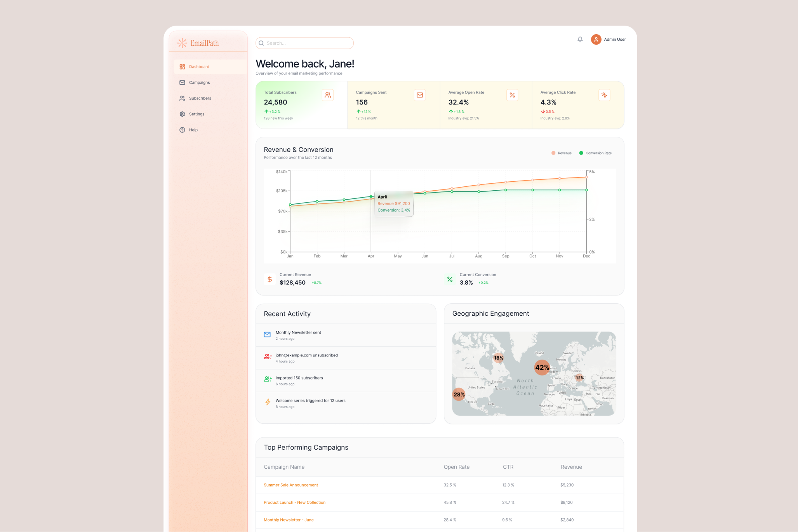
Task: Open the Product Launch - New Collection campaign
Action: 294,502
